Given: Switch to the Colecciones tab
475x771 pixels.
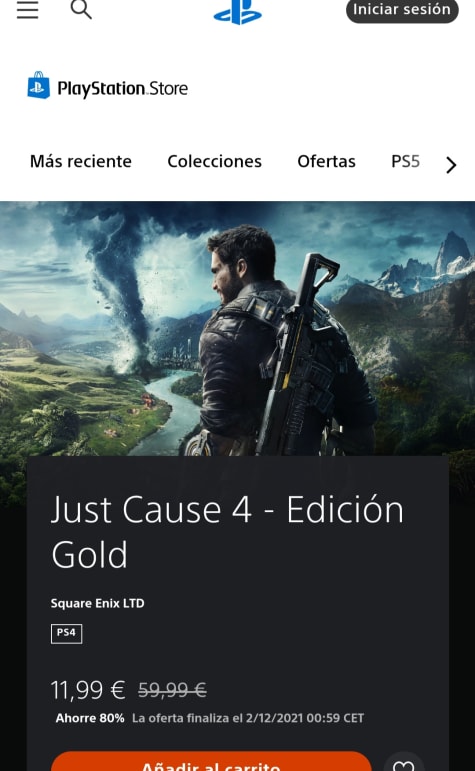Looking at the screenshot, I should coord(214,161).
